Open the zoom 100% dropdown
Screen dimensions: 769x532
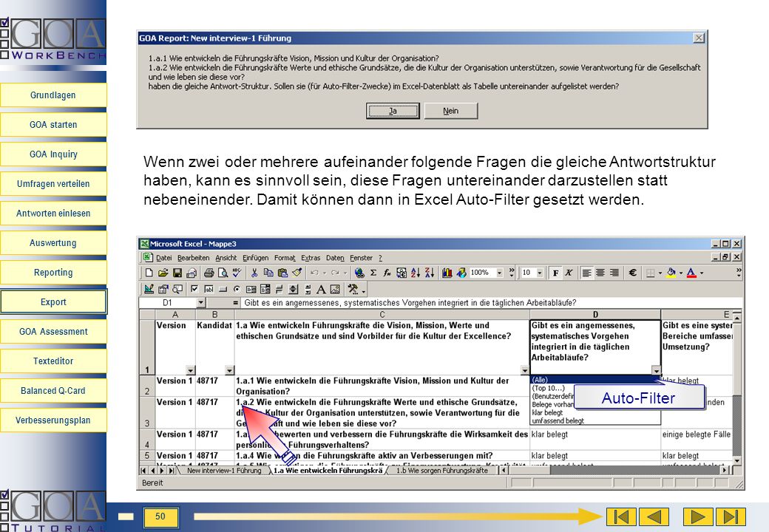(x=500, y=273)
